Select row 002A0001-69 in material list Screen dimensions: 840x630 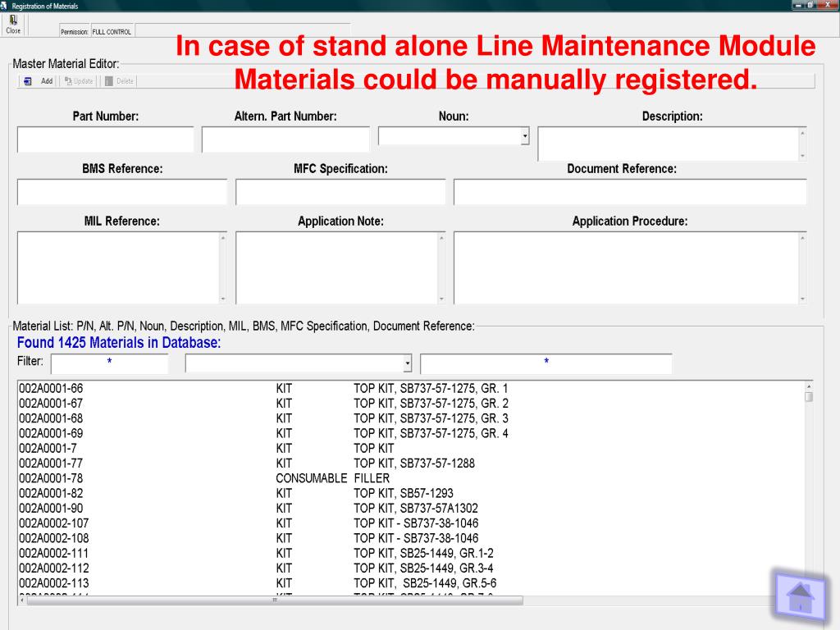coord(411,433)
